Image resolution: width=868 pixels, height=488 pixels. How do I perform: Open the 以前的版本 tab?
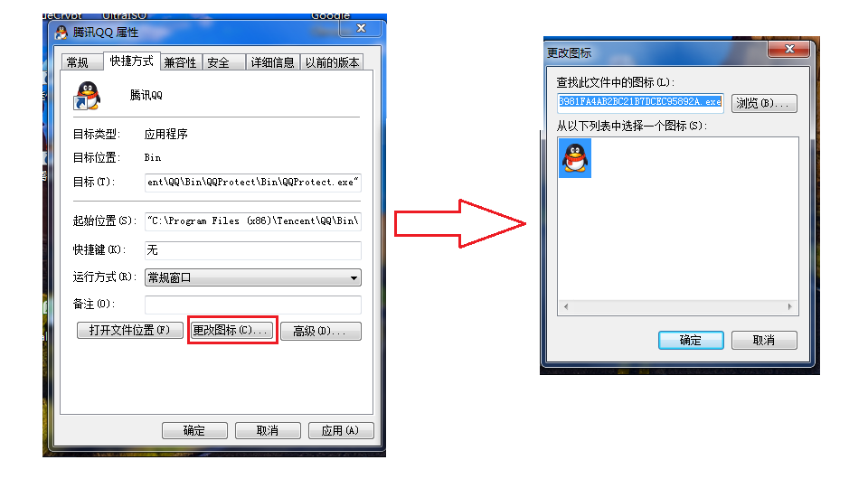[332, 62]
